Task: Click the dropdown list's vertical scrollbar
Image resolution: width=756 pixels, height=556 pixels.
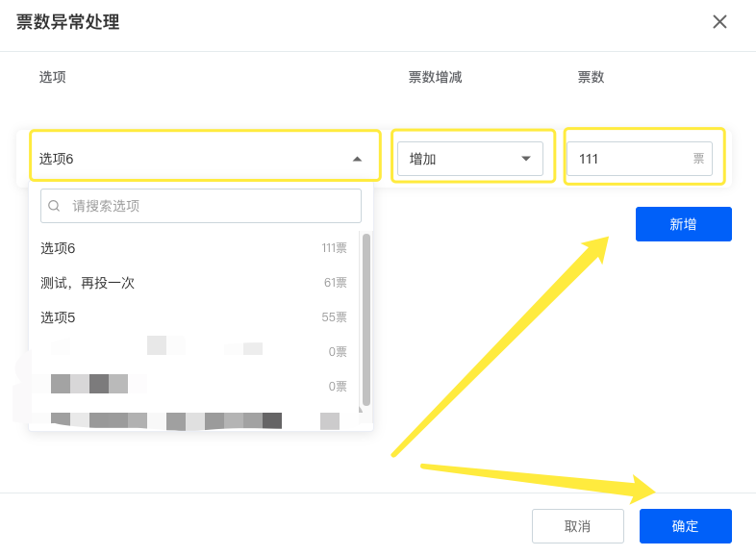Action: click(366, 319)
